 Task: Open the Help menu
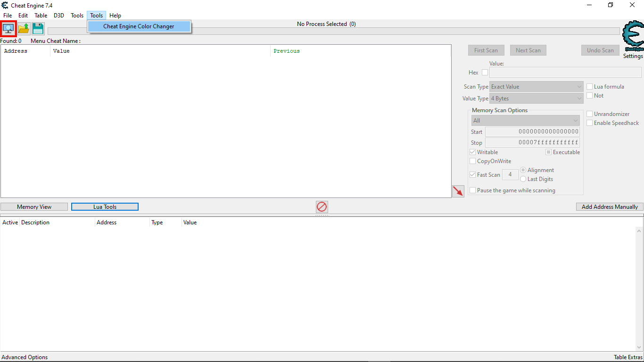pos(115,16)
